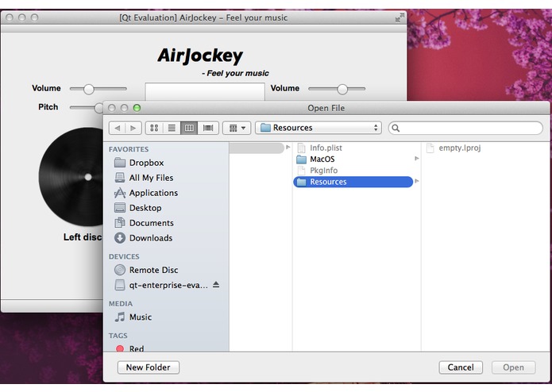Viewport: 552px width, 392px height.
Task: Zoom the Open File dialog with green button
Action: click(x=137, y=108)
